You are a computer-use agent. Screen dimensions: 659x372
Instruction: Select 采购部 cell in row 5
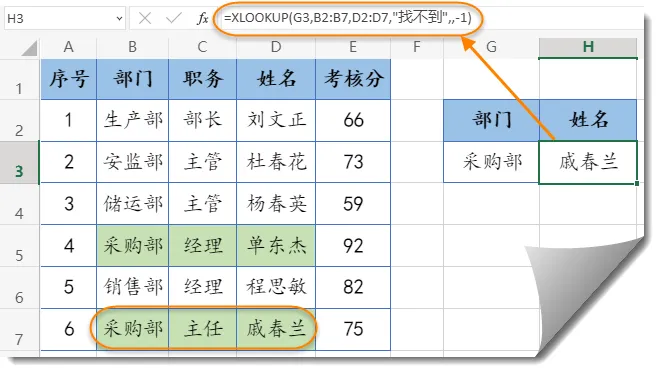coord(132,245)
